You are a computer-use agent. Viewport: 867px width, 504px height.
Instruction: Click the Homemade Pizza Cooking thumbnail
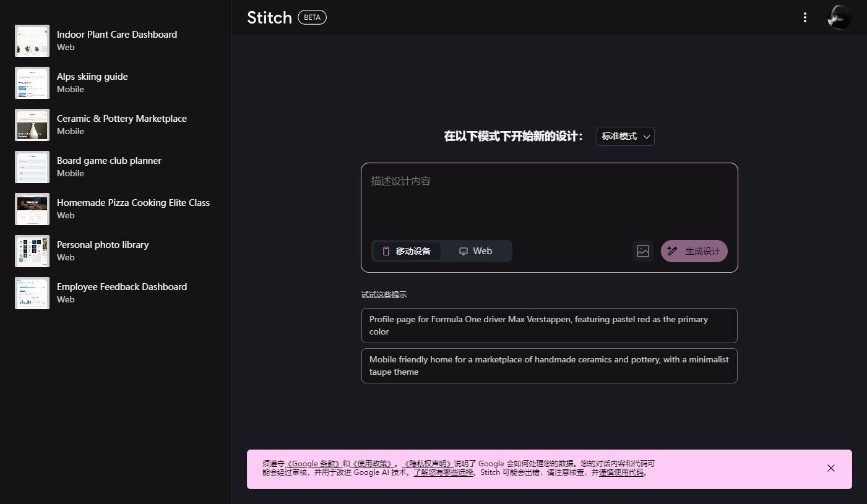coord(32,209)
